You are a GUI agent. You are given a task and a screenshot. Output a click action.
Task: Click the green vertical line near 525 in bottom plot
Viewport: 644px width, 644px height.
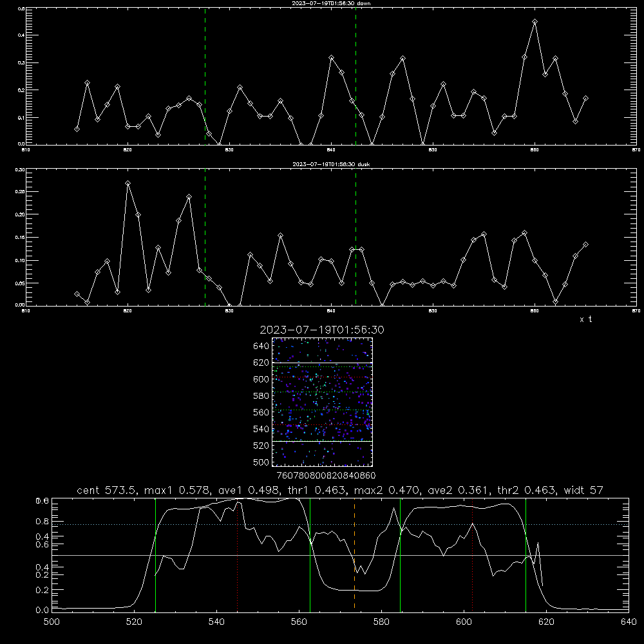point(155,554)
